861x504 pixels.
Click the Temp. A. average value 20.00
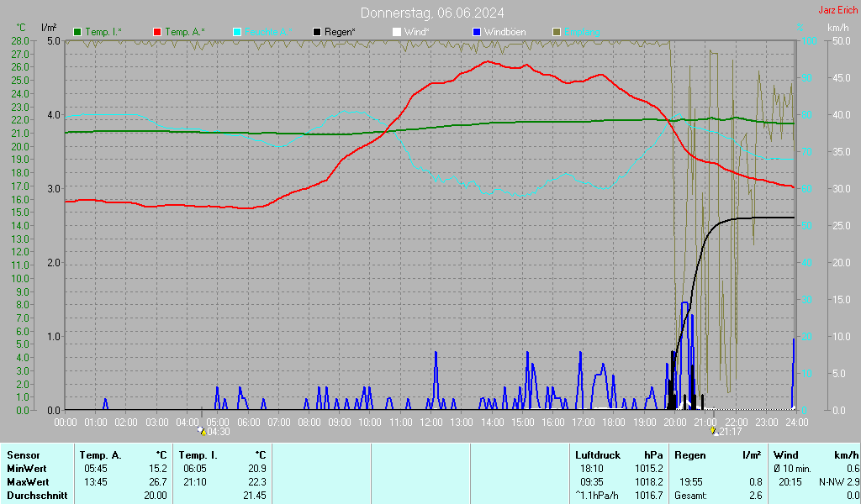pyautogui.click(x=156, y=496)
